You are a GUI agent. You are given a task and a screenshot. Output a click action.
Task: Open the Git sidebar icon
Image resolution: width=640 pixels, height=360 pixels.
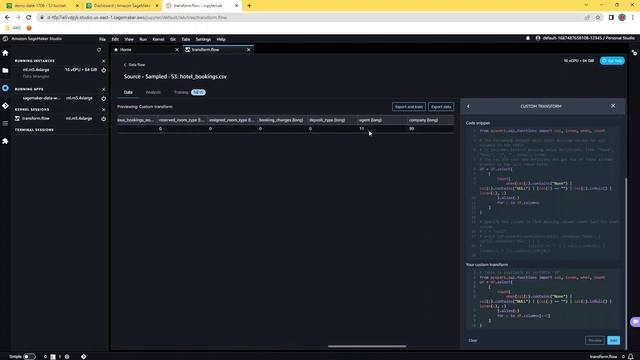pos(5,106)
